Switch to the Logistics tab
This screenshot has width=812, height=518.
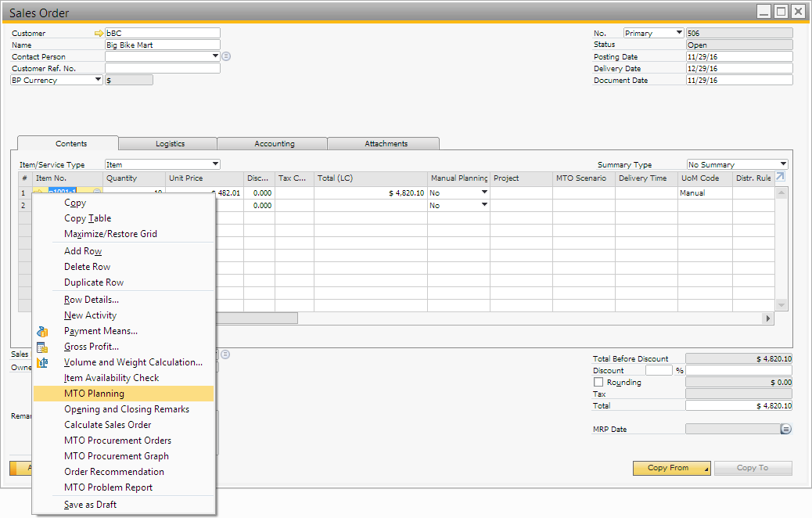click(x=170, y=144)
